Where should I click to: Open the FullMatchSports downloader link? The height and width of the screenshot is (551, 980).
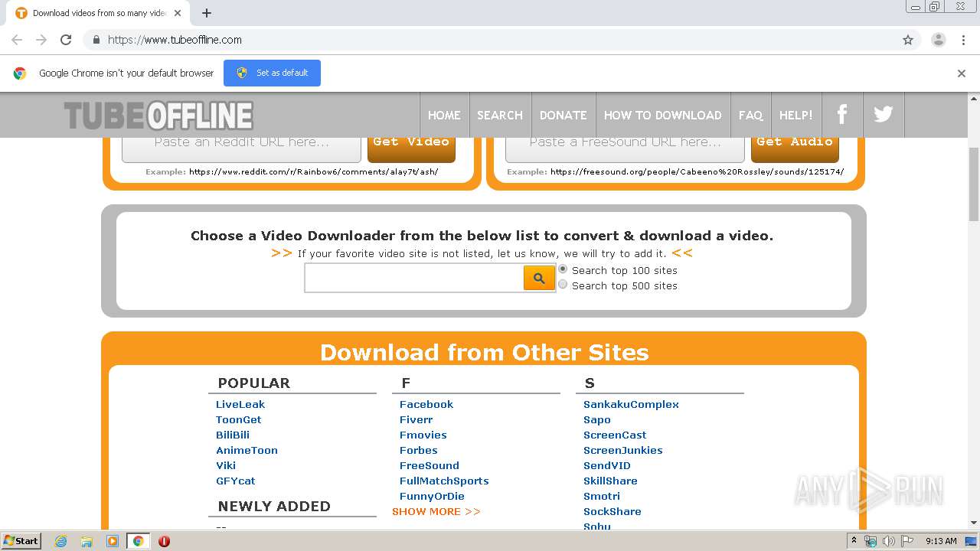pyautogui.click(x=444, y=481)
